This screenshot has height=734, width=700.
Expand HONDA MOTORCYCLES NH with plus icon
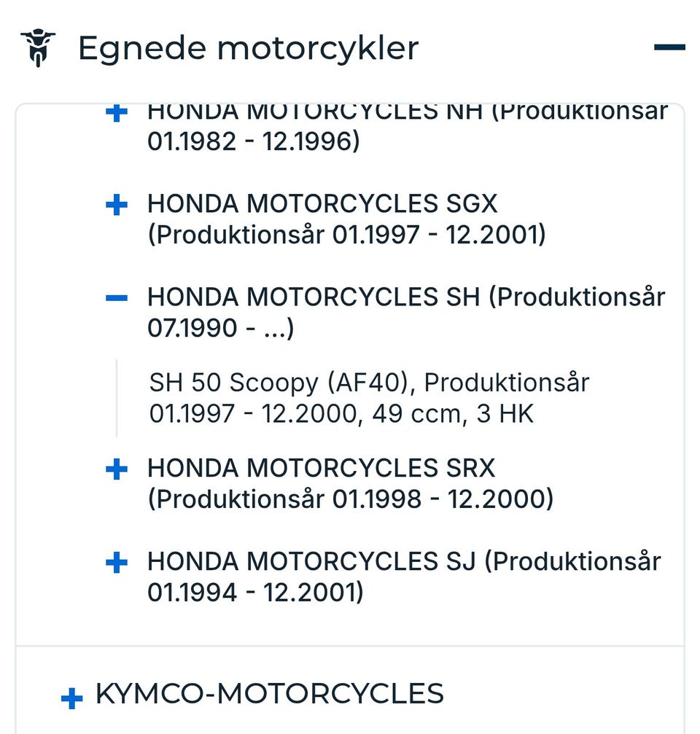117,113
